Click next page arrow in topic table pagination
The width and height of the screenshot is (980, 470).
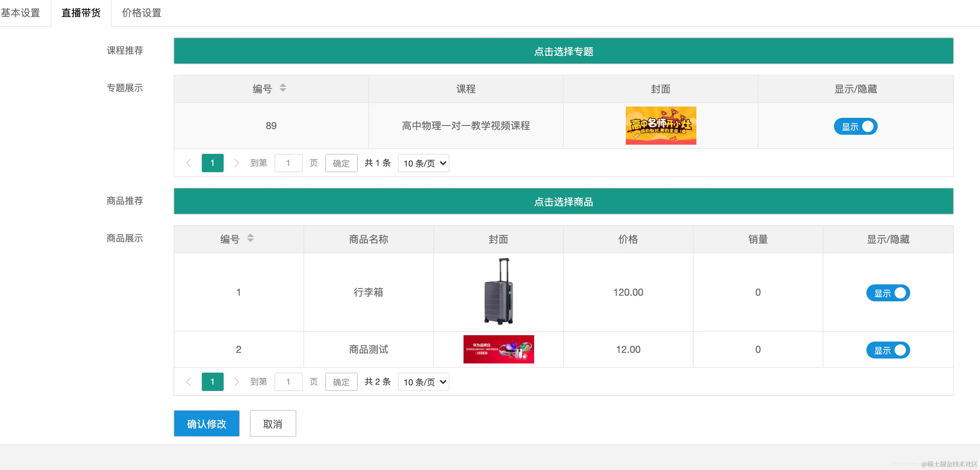[x=237, y=163]
